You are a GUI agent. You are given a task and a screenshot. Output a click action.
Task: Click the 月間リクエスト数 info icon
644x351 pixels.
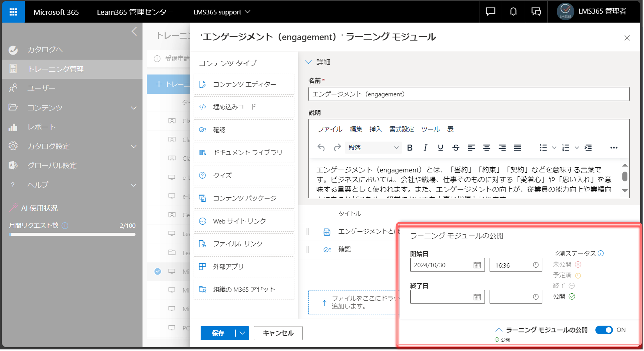point(65,226)
